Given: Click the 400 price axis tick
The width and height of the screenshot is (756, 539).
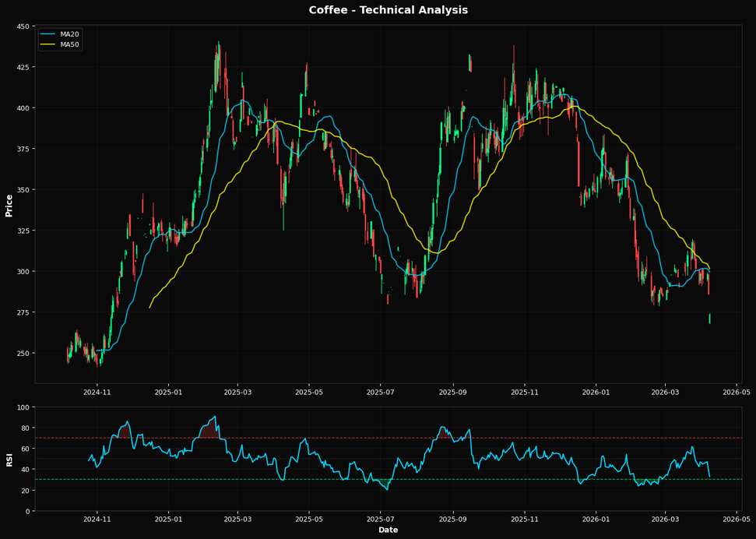Looking at the screenshot, I should (23, 107).
